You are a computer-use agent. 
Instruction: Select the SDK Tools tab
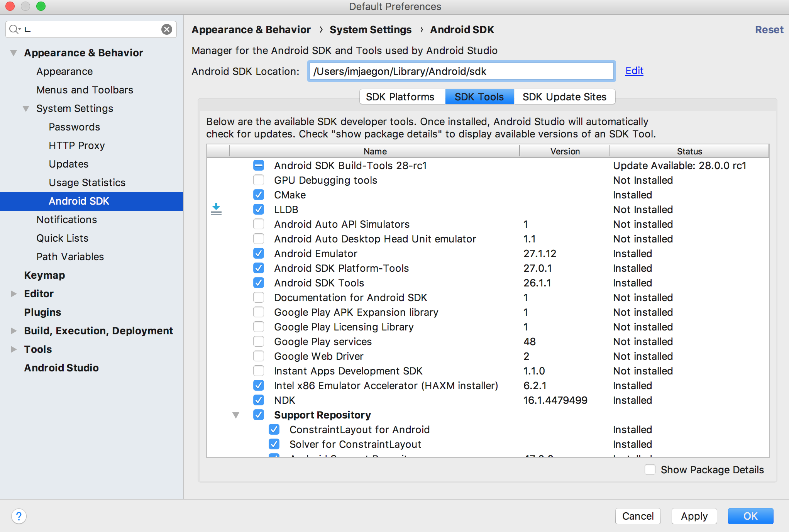point(479,97)
